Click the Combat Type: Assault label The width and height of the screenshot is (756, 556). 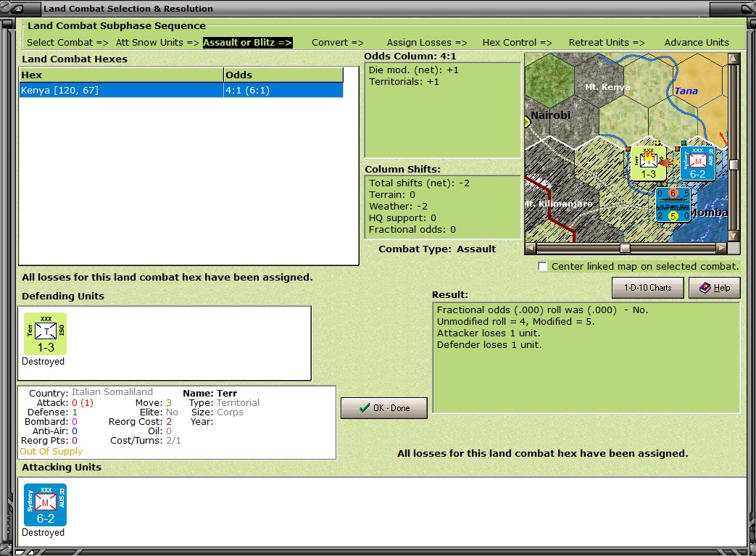click(437, 249)
